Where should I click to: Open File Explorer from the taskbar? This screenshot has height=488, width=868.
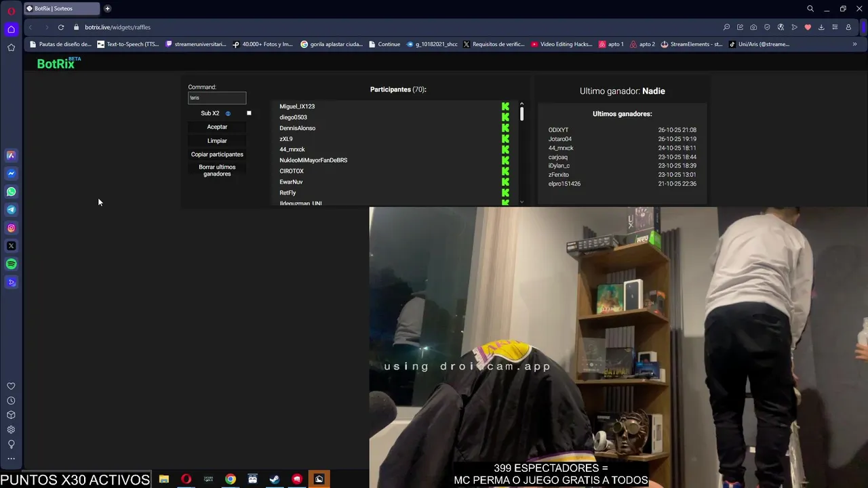(x=163, y=479)
